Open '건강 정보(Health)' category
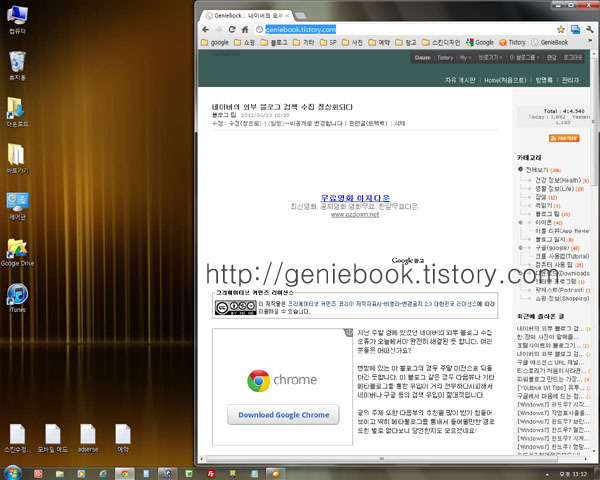The image size is (600, 480). click(558, 180)
